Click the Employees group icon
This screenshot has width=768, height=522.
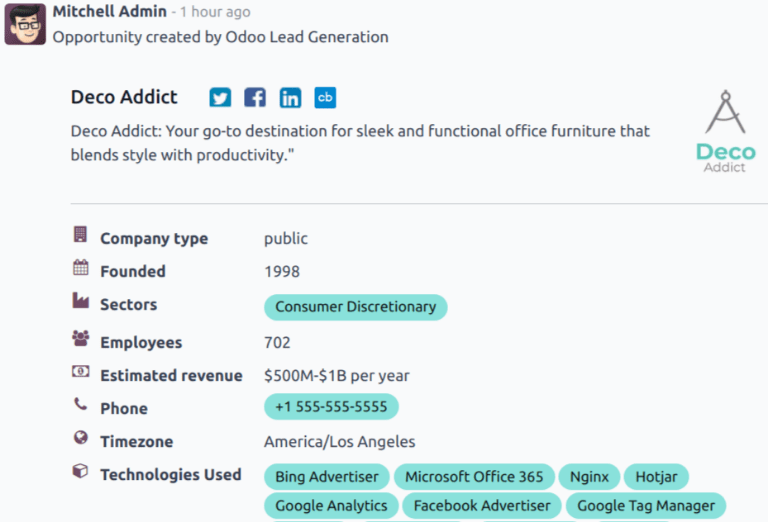click(80, 339)
